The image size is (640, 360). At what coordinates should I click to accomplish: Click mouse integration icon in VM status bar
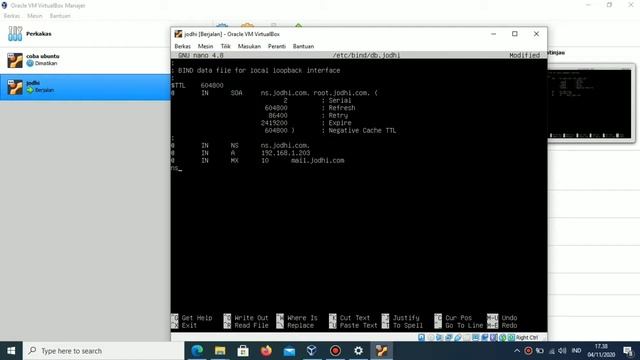[502, 338]
